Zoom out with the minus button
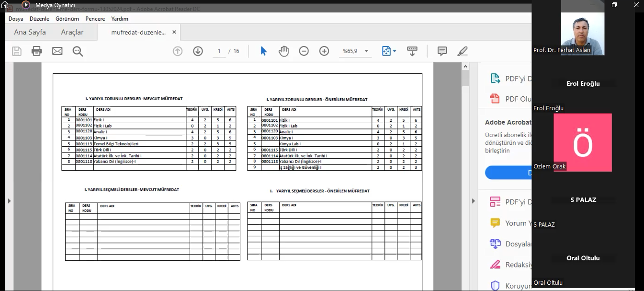Screen dimensions: 644x291 pos(304,51)
